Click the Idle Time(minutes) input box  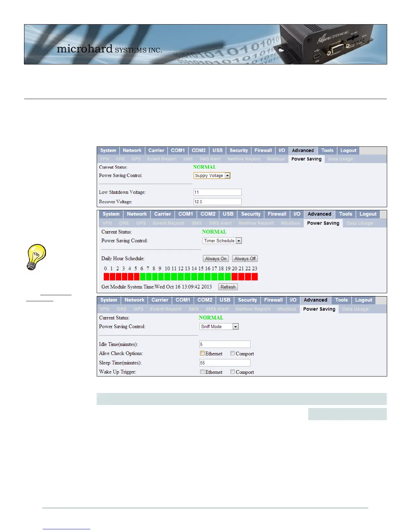tap(225, 344)
